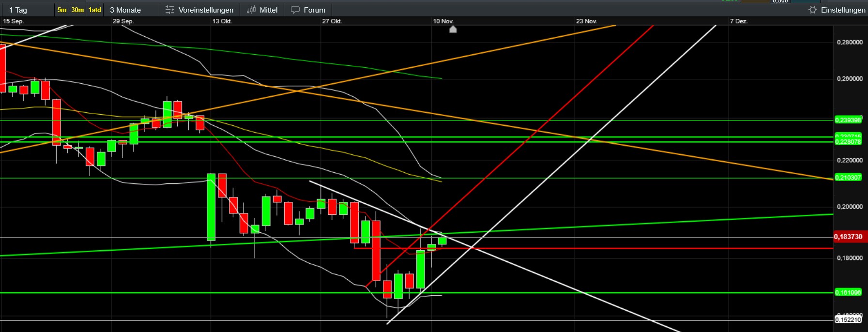Open the Mittel chart size dropdown
The image size is (868, 332).
click(268, 10)
